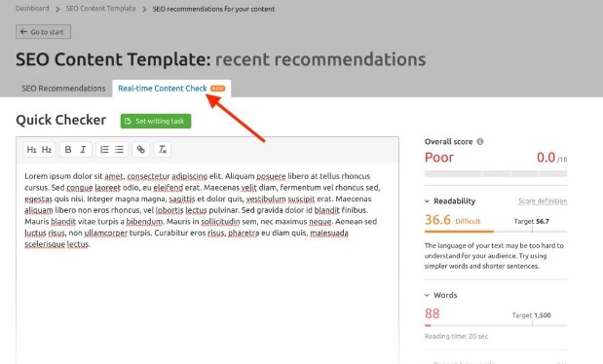Screen dimensions: 603x364
Task: Insert a hyperlink with the link icon
Action: tap(140, 150)
